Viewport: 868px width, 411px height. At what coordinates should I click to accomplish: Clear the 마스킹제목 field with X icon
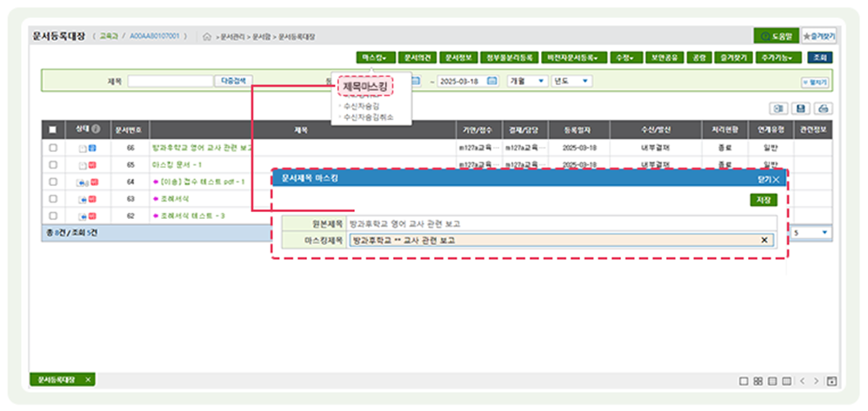(765, 241)
